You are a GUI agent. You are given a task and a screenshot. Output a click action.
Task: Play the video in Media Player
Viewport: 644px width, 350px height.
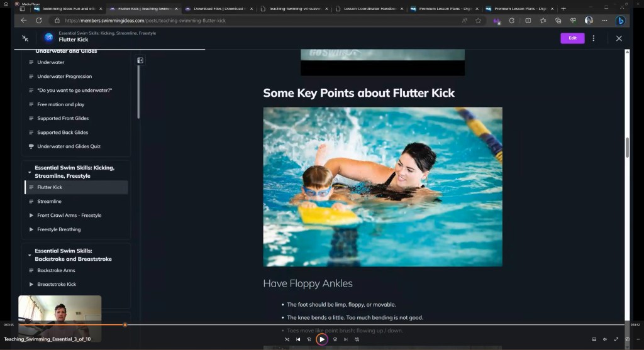(321, 339)
